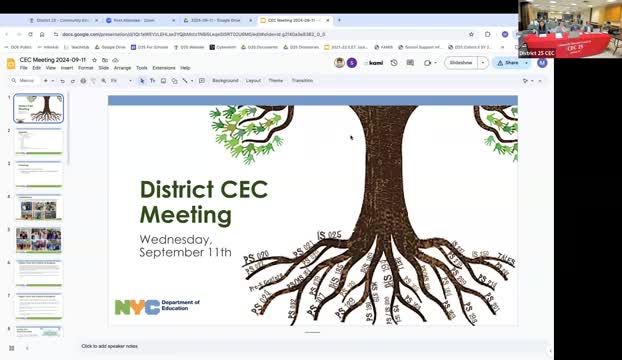Select slide 2 thumbnail in filmstrip
This screenshot has width=622, height=360.
click(x=38, y=141)
